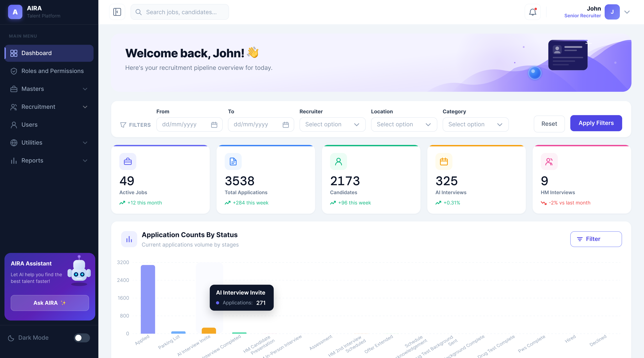Click the From date input field
Screen dimensions: 644x358
point(190,125)
